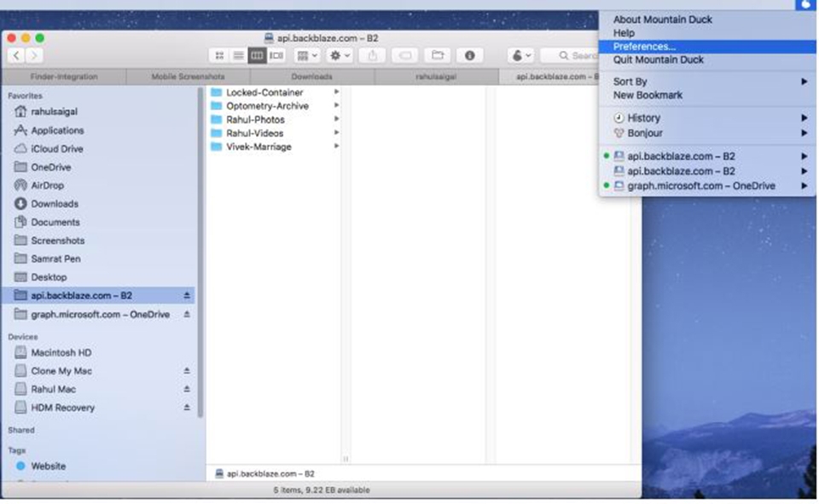The height and width of the screenshot is (504, 819).
Task: Expand the Sort By submenu
Action: point(708,82)
